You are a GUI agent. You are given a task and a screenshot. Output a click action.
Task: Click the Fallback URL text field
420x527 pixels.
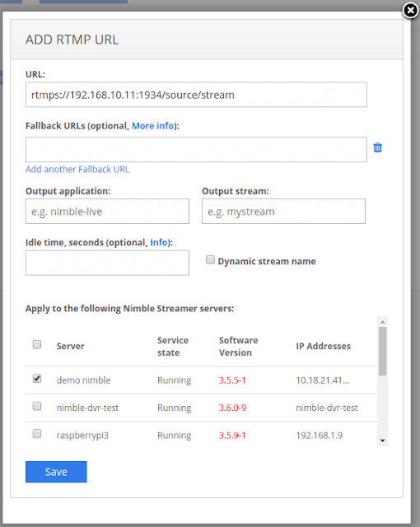pyautogui.click(x=196, y=150)
